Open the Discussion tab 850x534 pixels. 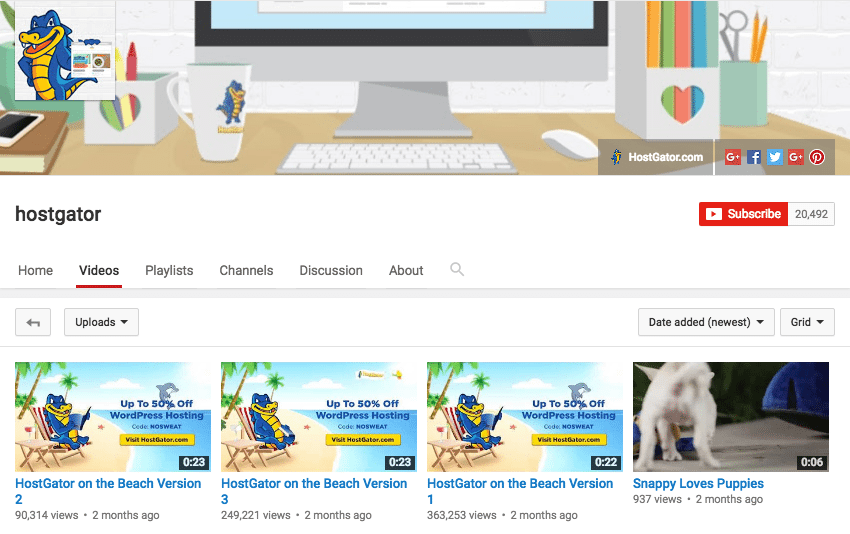[x=331, y=271]
